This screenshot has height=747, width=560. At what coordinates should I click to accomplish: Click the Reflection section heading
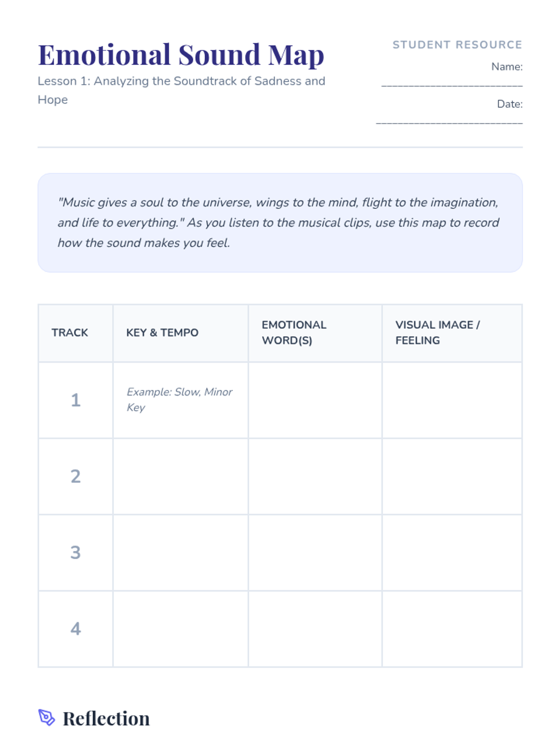106,719
